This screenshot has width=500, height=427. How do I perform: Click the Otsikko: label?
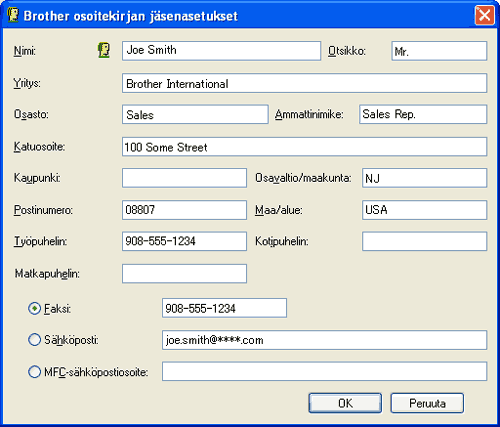pyautogui.click(x=347, y=51)
